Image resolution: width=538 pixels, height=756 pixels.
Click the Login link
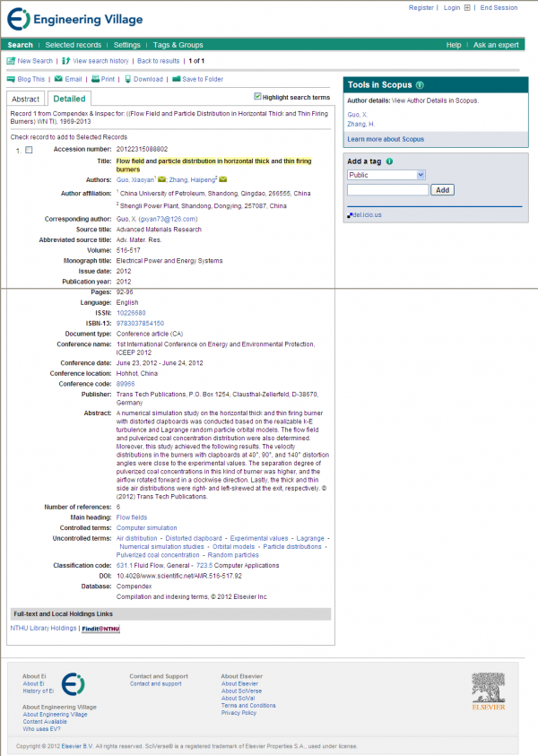452,8
